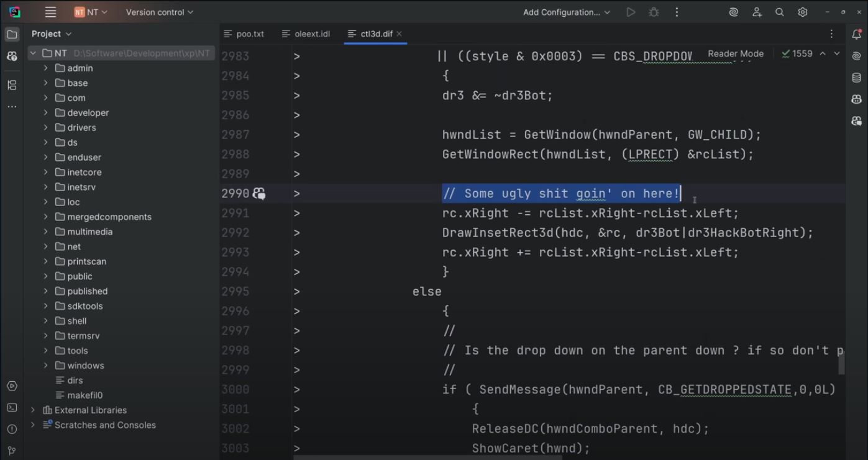The image size is (868, 460).
Task: Click the Search Everywhere magnifier icon
Action: 779,12
